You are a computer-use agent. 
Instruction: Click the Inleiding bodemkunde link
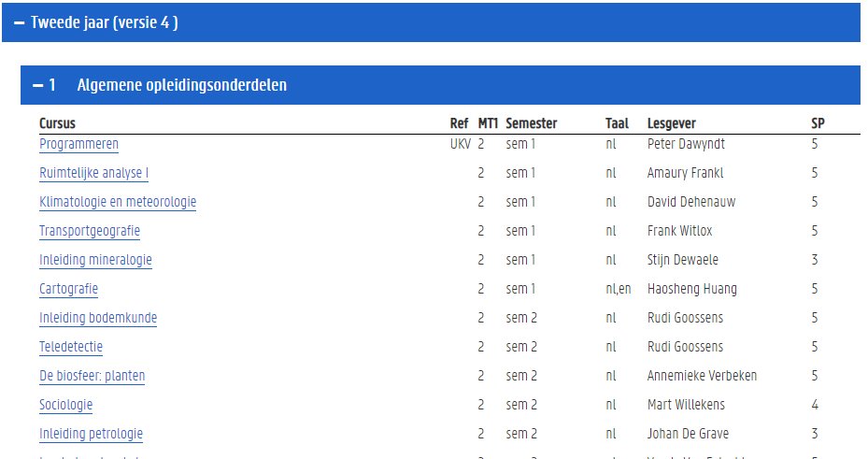coord(98,319)
